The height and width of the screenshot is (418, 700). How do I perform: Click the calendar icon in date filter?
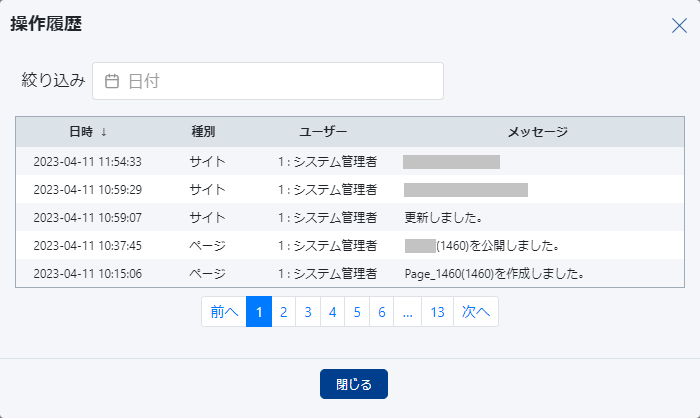click(112, 82)
